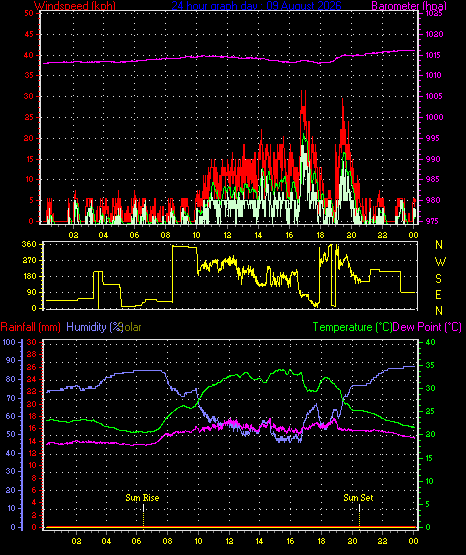Click the 360 degree wind direction tick

point(29,244)
